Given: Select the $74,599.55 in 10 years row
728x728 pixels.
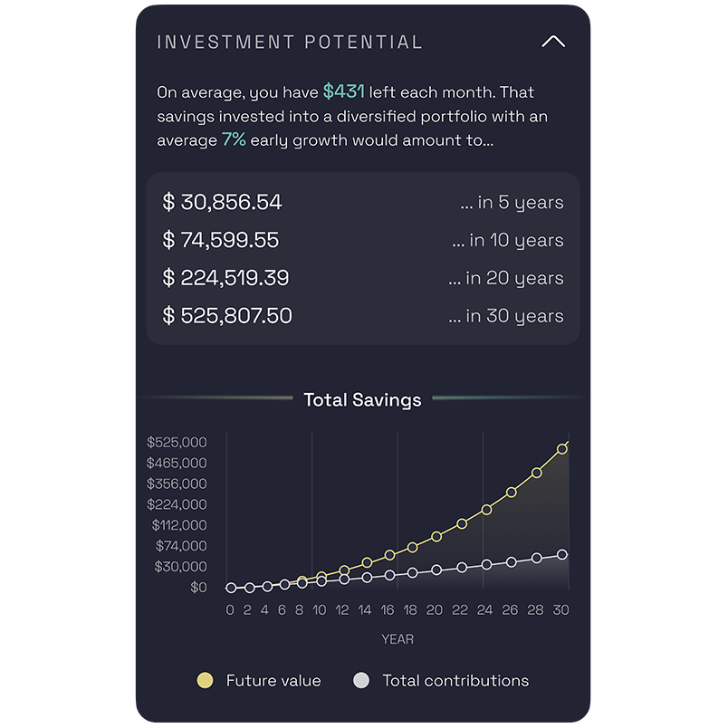Looking at the screenshot, I should (x=362, y=240).
